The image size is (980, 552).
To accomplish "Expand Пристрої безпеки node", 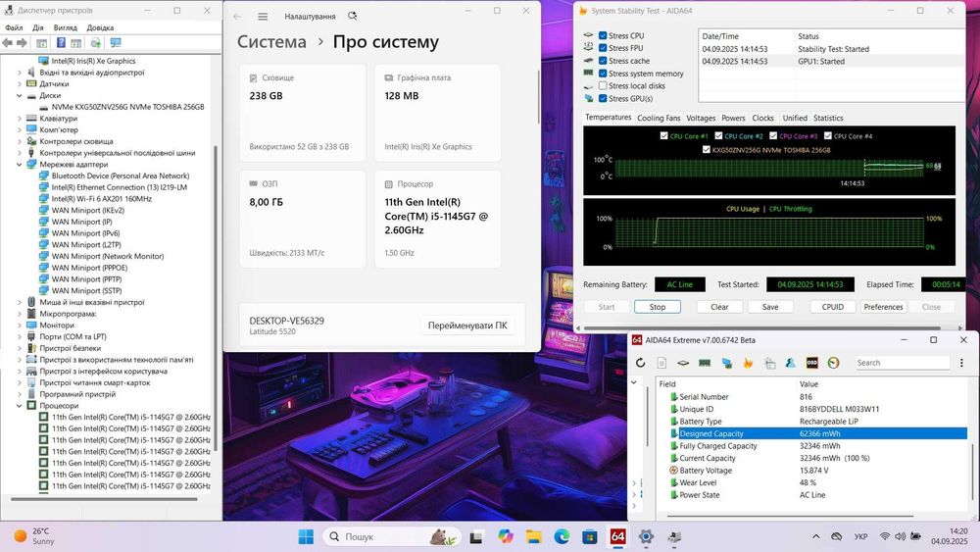I will click(20, 348).
